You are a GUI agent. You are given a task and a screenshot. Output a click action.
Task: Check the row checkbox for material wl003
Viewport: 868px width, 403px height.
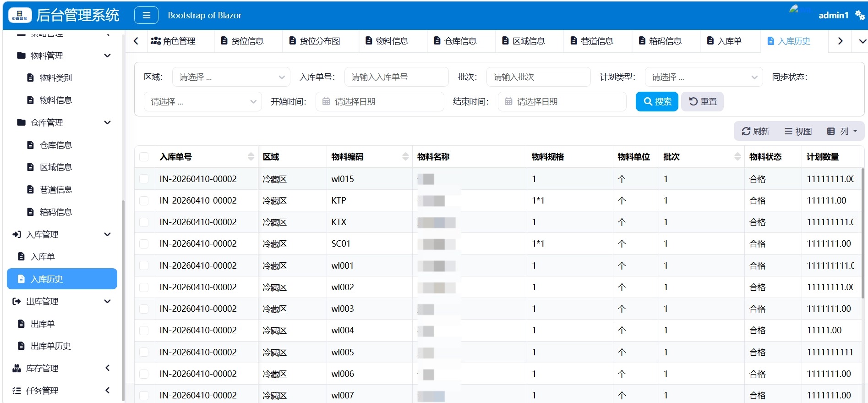click(x=144, y=309)
